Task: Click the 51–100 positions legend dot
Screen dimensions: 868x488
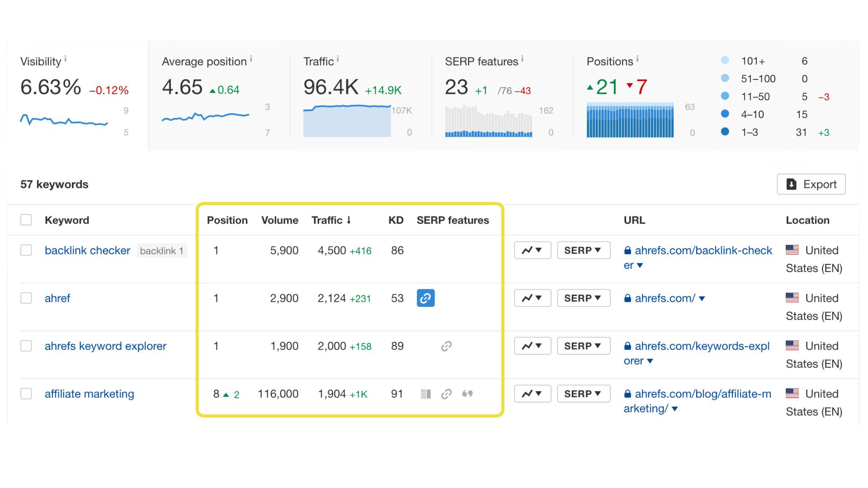Action: (x=725, y=78)
